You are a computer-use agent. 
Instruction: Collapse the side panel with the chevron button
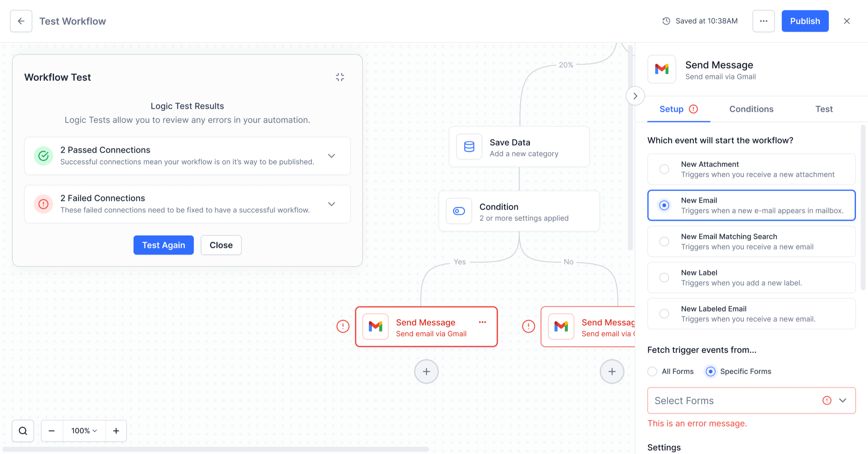tap(635, 96)
